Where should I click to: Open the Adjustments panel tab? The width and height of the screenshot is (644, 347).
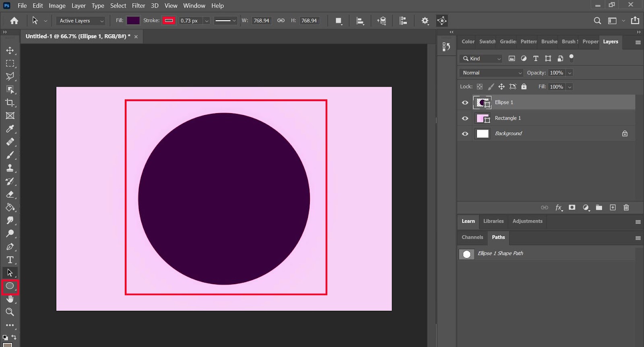coord(527,221)
